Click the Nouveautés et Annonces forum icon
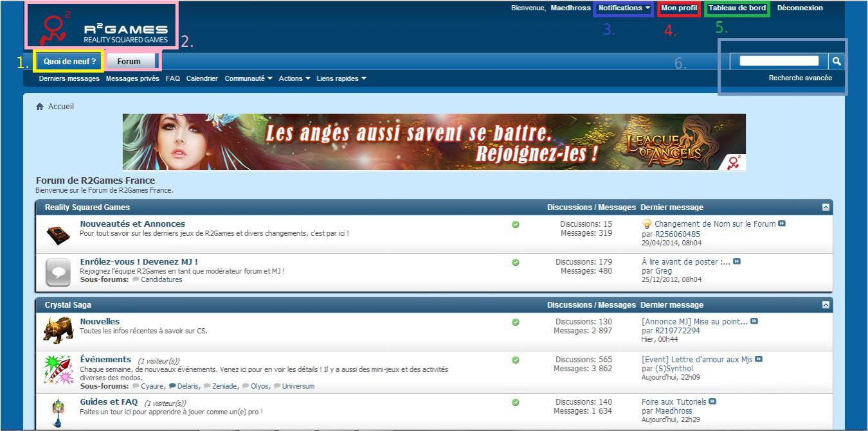Screen dimensions: 868x431 click(x=58, y=234)
